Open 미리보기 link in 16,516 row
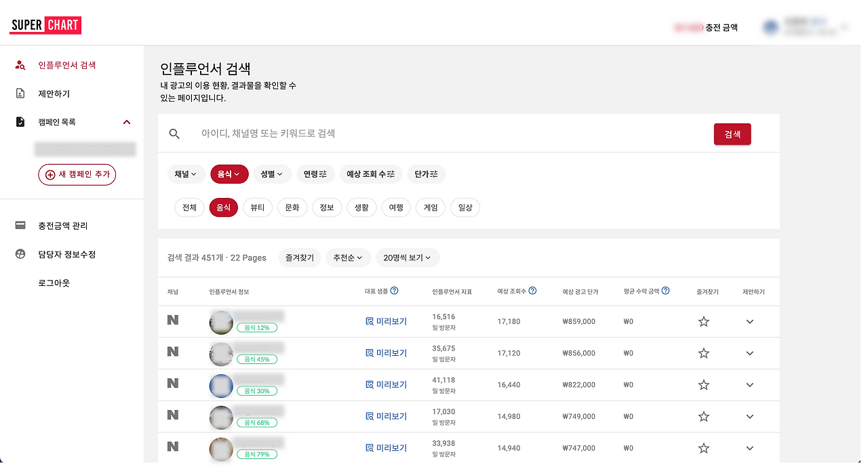Viewport: 868px width, 467px height. 386,321
